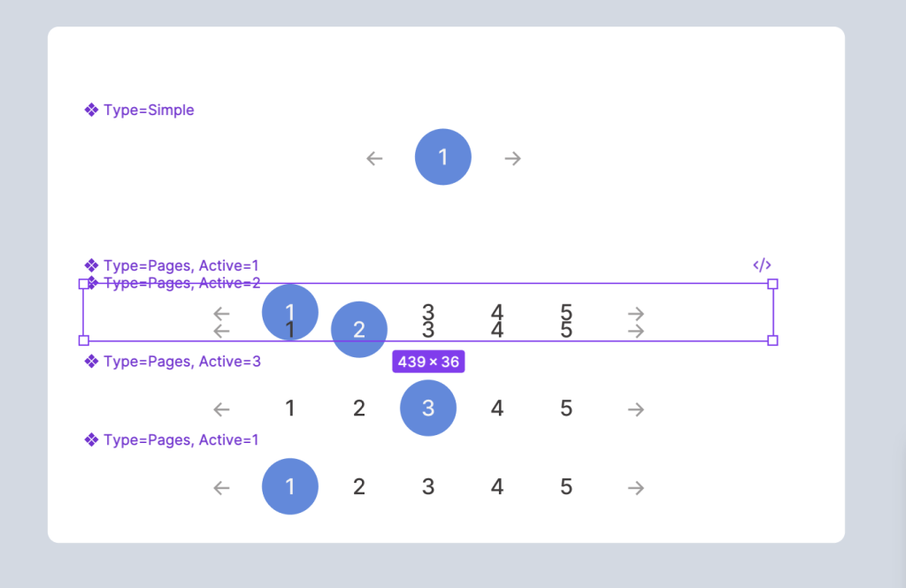
Task: Click right arrow in Type=Simple pagination
Action: pyautogui.click(x=512, y=158)
